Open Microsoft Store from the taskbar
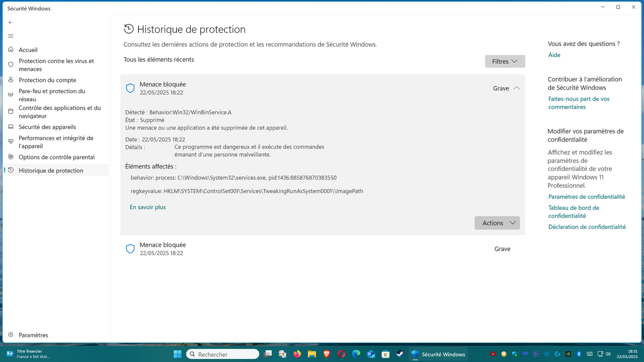Image resolution: width=644 pixels, height=362 pixels. tap(385, 354)
